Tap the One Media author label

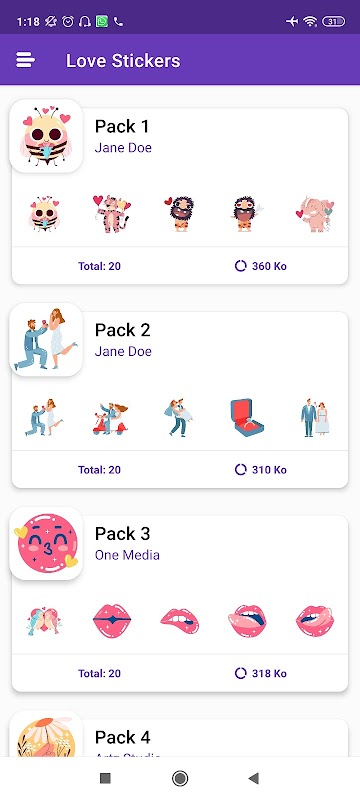(127, 555)
